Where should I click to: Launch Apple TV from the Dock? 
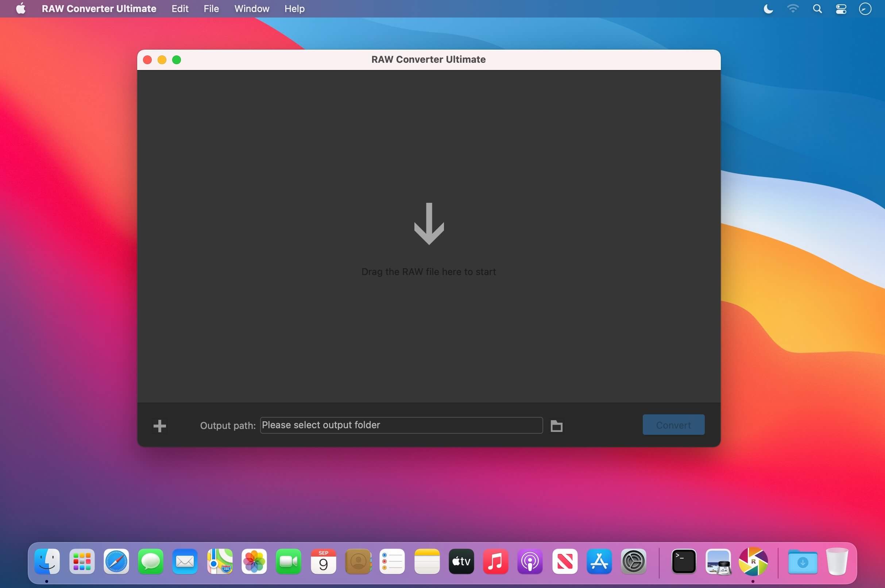tap(461, 561)
